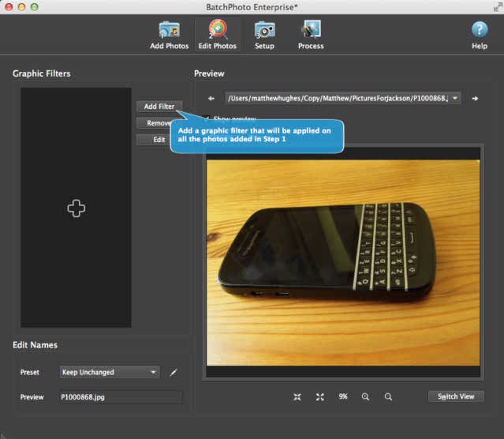Viewport: 504px width, 439px height.
Task: Click the P1000868.jpg name preview field
Action: click(x=121, y=397)
